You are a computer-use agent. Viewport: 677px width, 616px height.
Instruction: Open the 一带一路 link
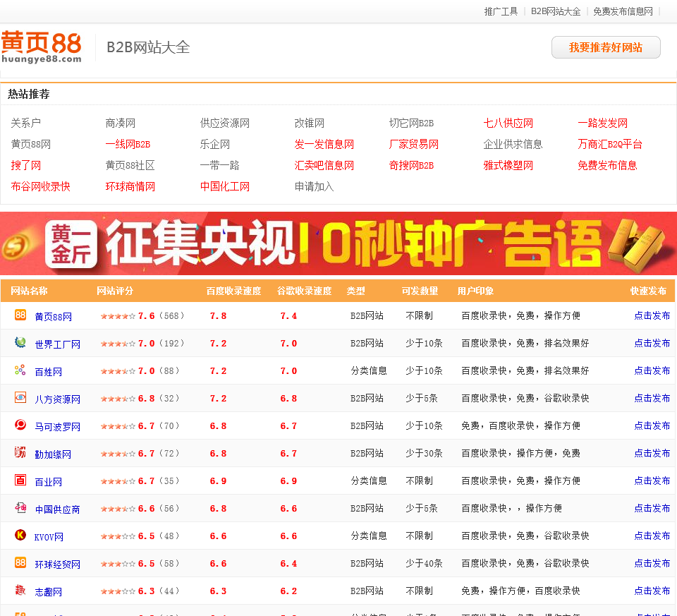pyautogui.click(x=220, y=165)
